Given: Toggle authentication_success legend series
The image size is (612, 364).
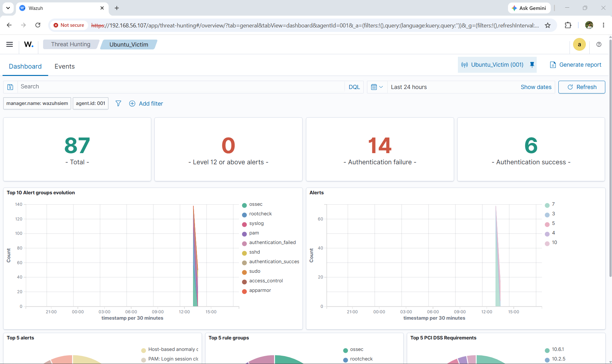Looking at the screenshot, I should point(274,262).
